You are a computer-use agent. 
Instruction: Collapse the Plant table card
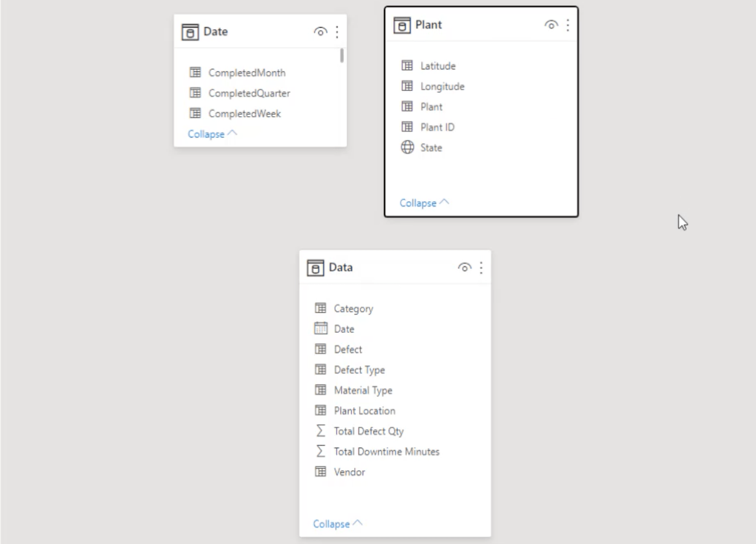point(424,203)
